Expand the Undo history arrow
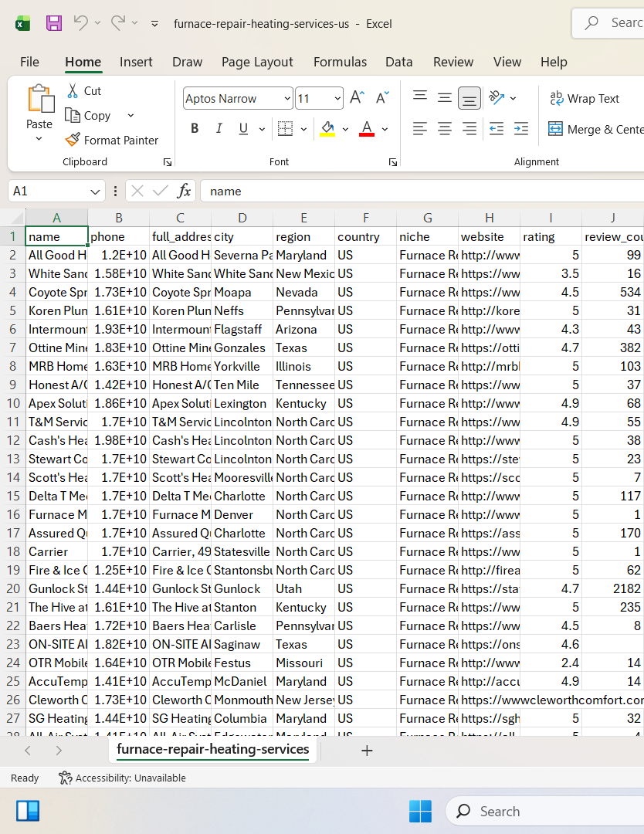Viewport: 644px width, 834px height. (97, 23)
